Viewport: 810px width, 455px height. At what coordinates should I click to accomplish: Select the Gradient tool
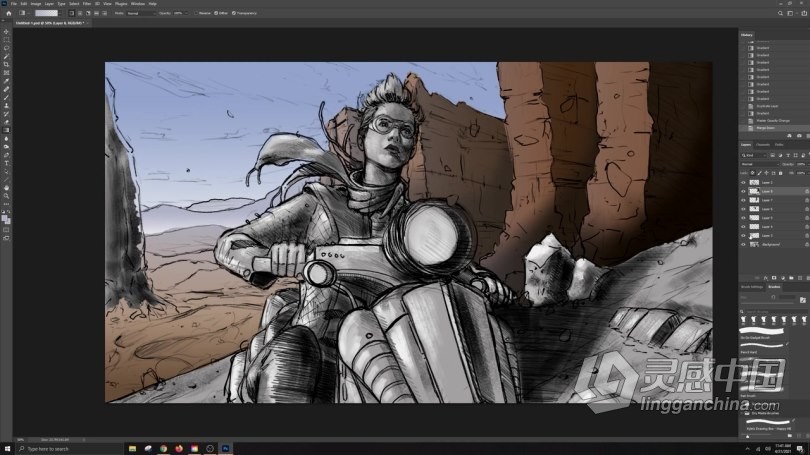tap(6, 130)
